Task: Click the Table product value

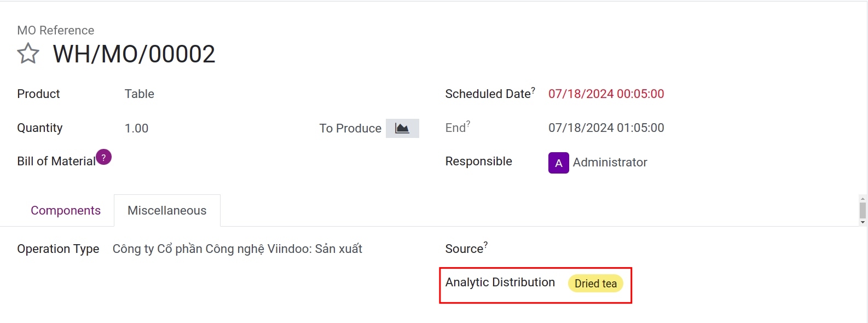Action: (x=139, y=94)
